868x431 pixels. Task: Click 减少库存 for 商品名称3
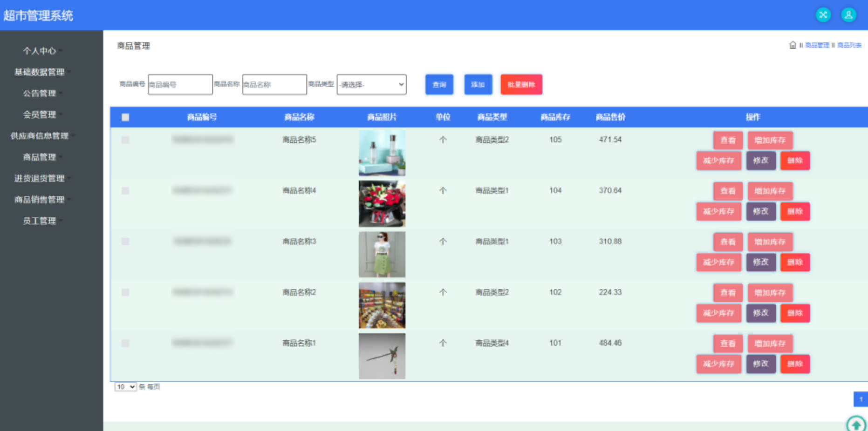718,262
